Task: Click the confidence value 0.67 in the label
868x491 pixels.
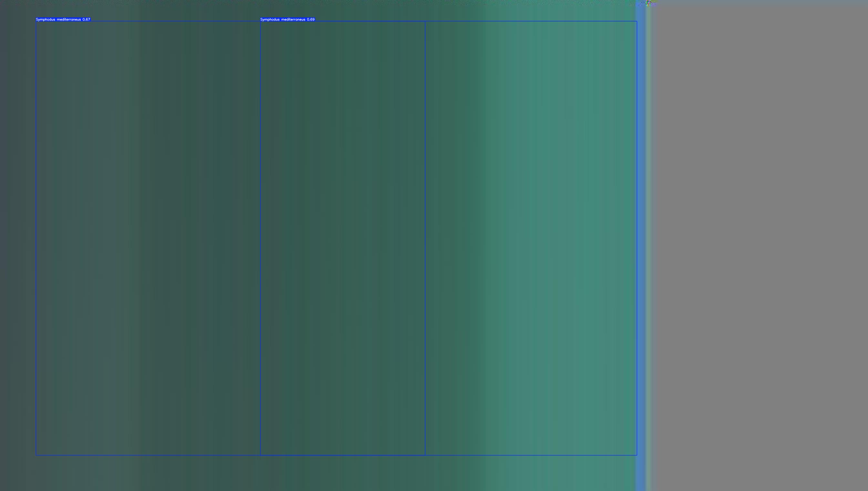Action: (86, 20)
